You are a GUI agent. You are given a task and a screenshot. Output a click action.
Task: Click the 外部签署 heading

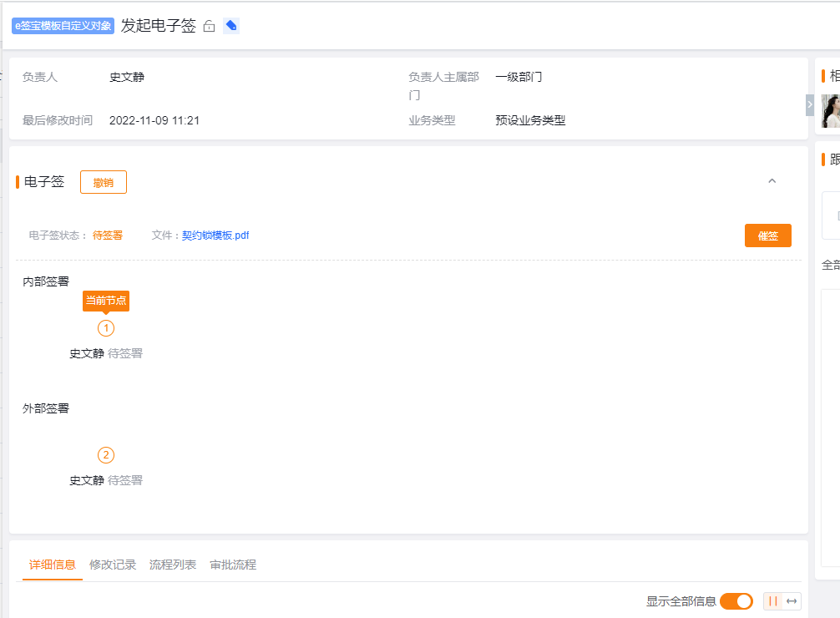pos(46,408)
